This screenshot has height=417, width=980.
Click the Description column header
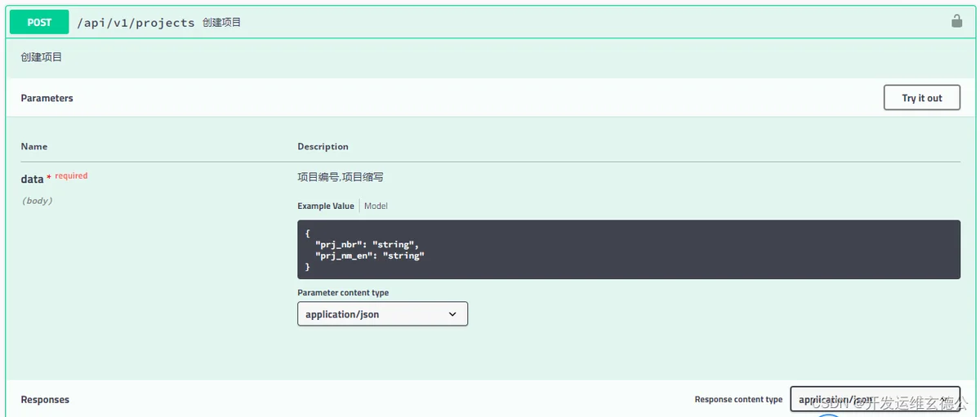(323, 147)
